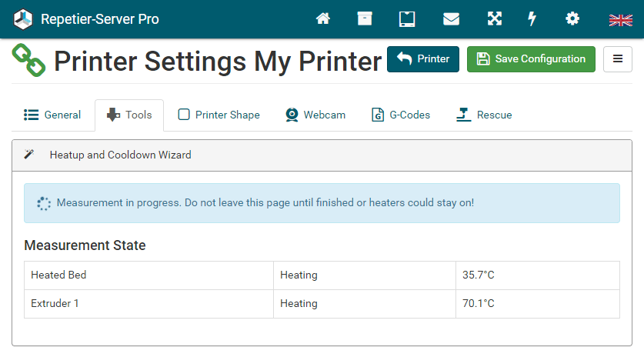Click Save Configuration button

pyautogui.click(x=531, y=59)
